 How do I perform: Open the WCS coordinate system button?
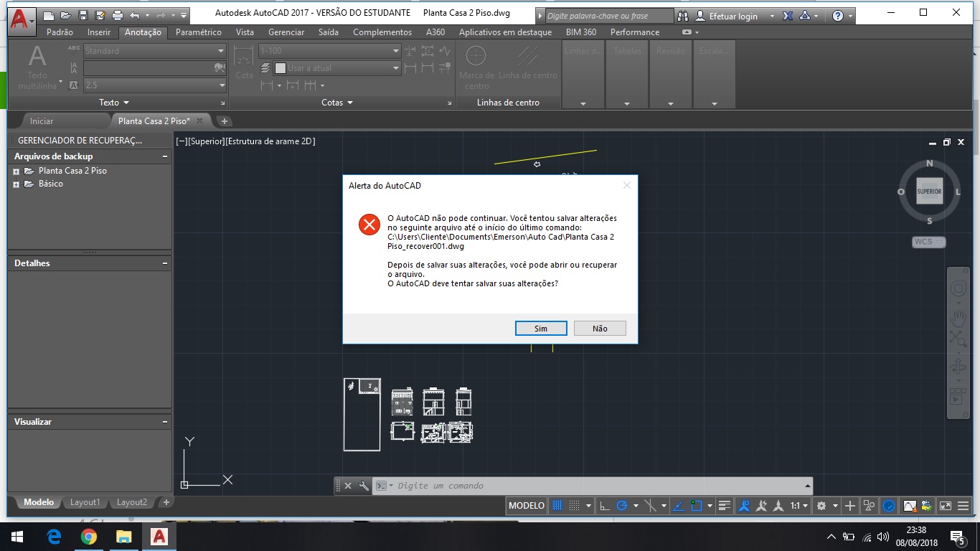pyautogui.click(x=928, y=242)
